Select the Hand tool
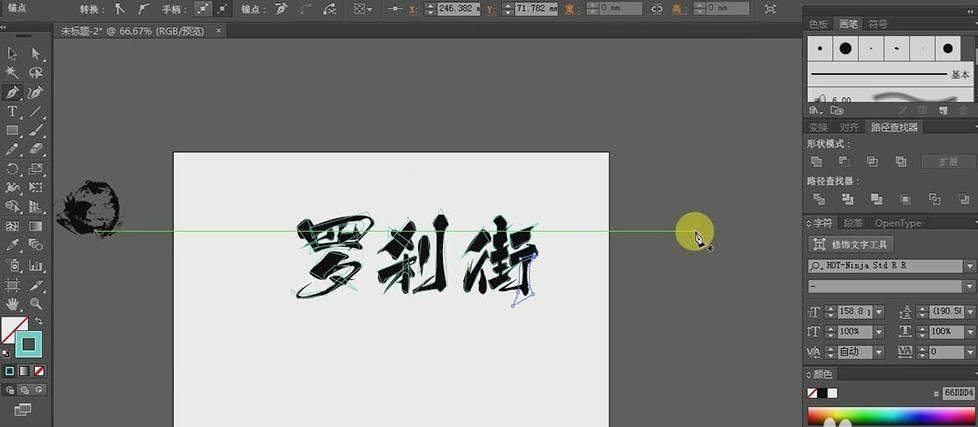Viewport: 978px width, 427px height. (13, 303)
